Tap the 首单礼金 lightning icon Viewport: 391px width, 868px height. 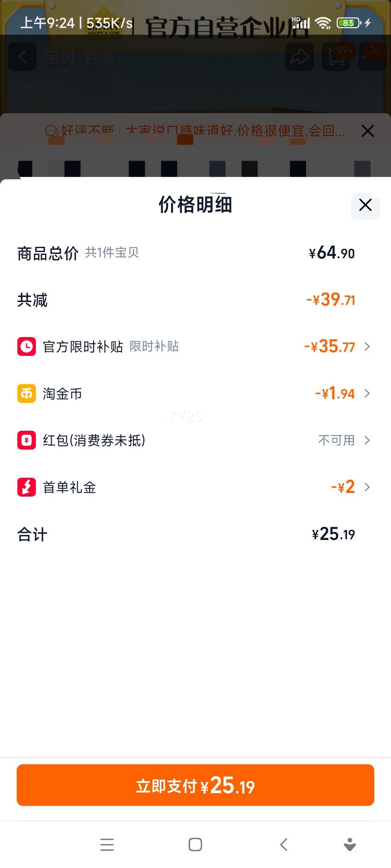click(26, 487)
